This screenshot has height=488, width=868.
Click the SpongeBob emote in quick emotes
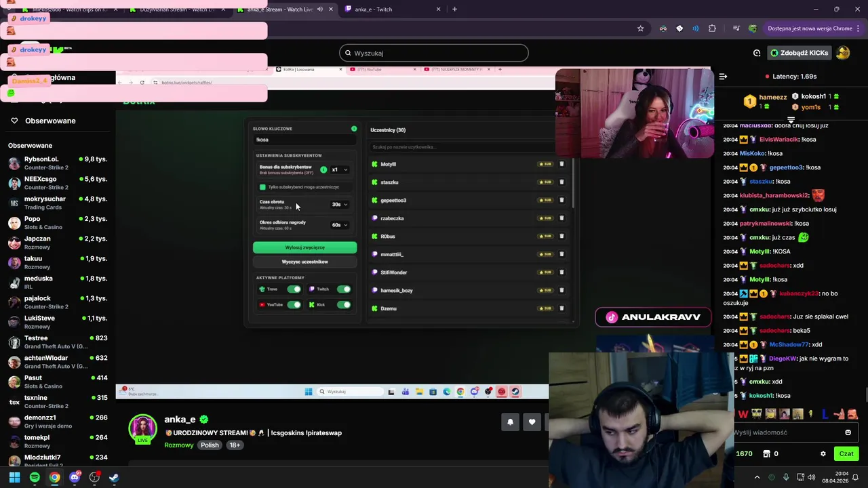tap(756, 414)
